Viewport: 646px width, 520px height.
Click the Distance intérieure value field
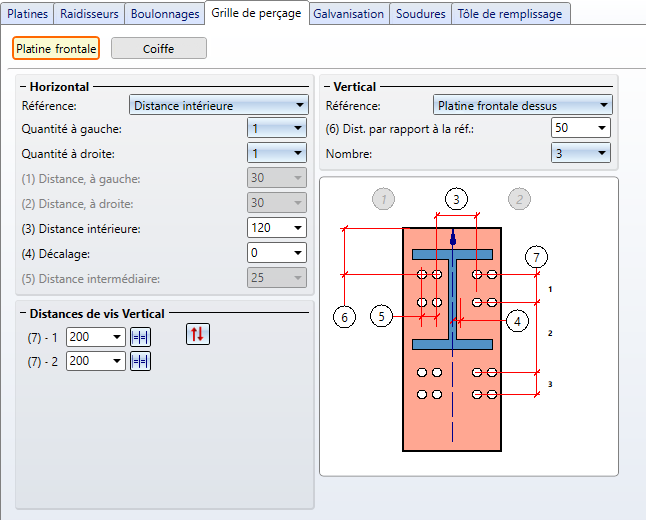click(267, 228)
